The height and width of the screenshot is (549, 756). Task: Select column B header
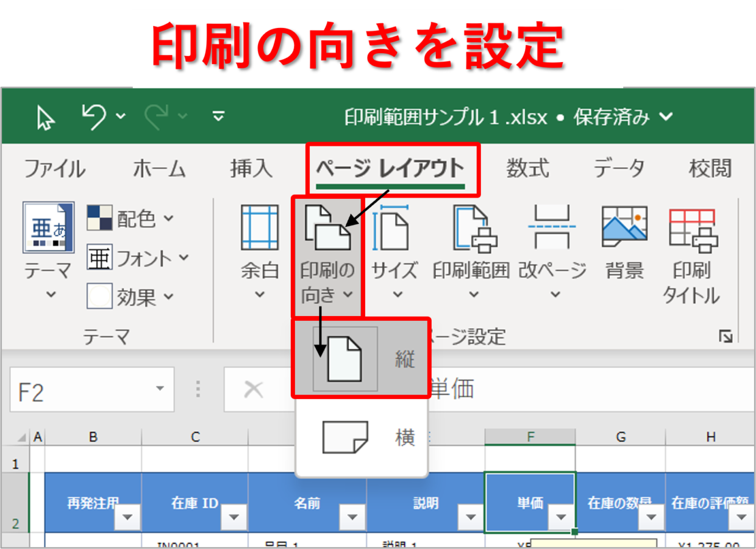pos(93,437)
